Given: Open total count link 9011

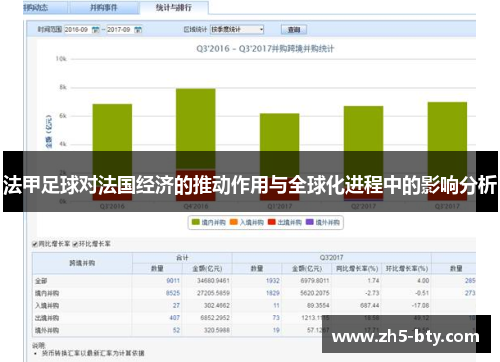Looking at the screenshot, I should click(x=173, y=281).
